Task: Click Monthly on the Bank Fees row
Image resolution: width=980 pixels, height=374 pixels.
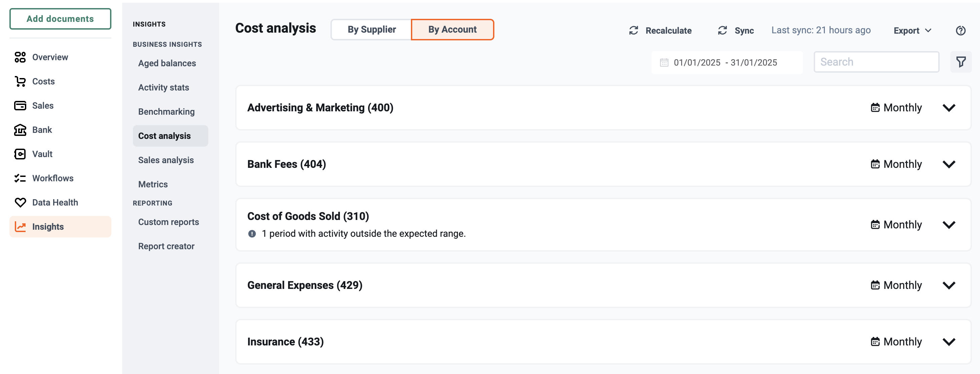Action: (x=902, y=164)
